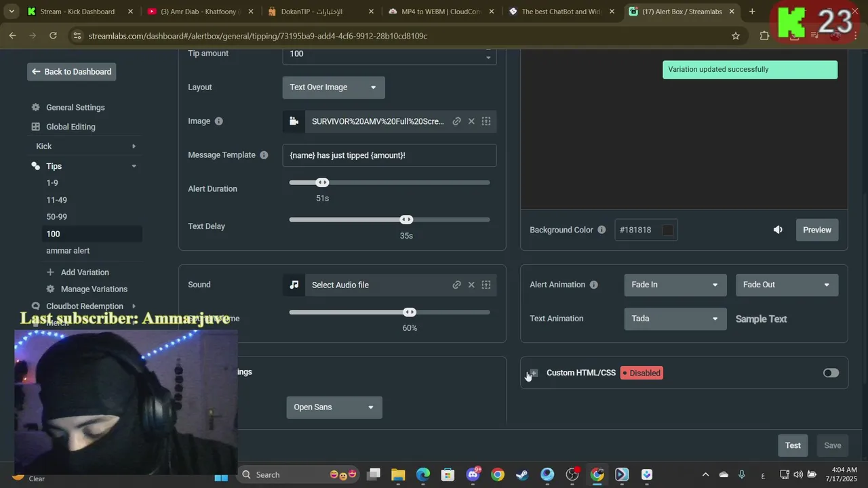The height and width of the screenshot is (488, 868).
Task: Open the Fade In alert animation dropdown
Action: (675, 285)
